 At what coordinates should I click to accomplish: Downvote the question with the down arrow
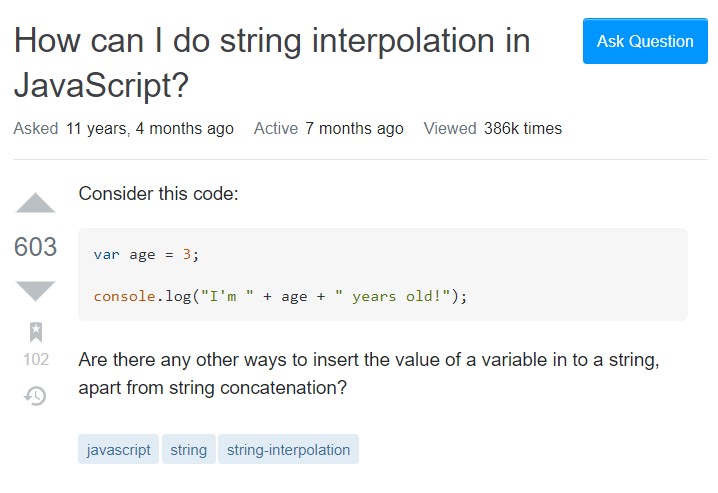click(35, 291)
